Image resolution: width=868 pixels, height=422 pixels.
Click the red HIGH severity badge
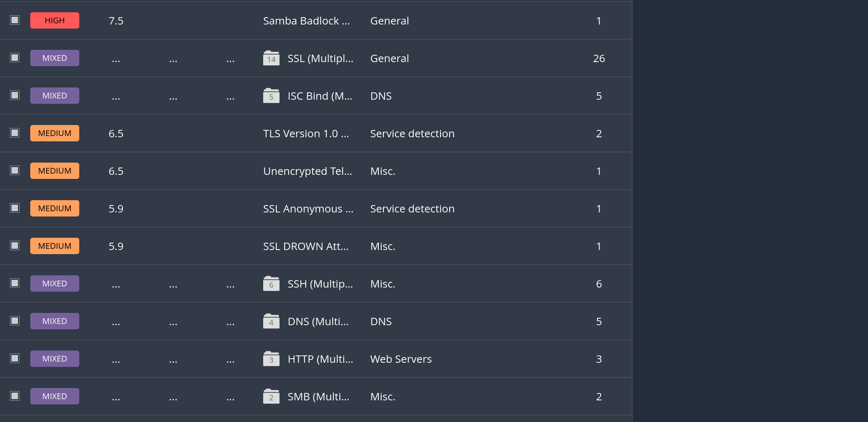click(55, 20)
